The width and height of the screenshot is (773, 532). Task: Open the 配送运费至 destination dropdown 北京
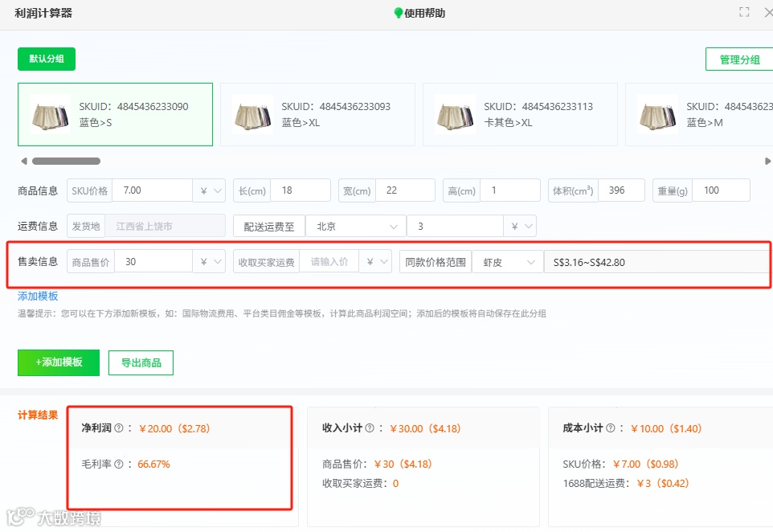coord(355,227)
